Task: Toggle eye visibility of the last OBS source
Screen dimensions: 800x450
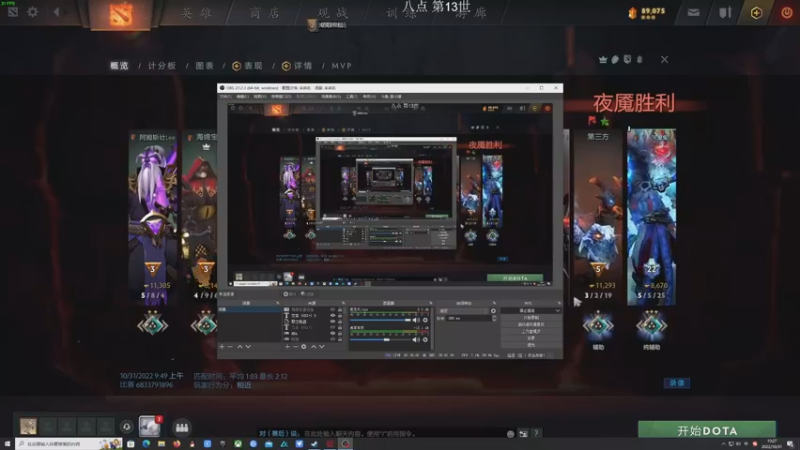Action: pos(333,339)
